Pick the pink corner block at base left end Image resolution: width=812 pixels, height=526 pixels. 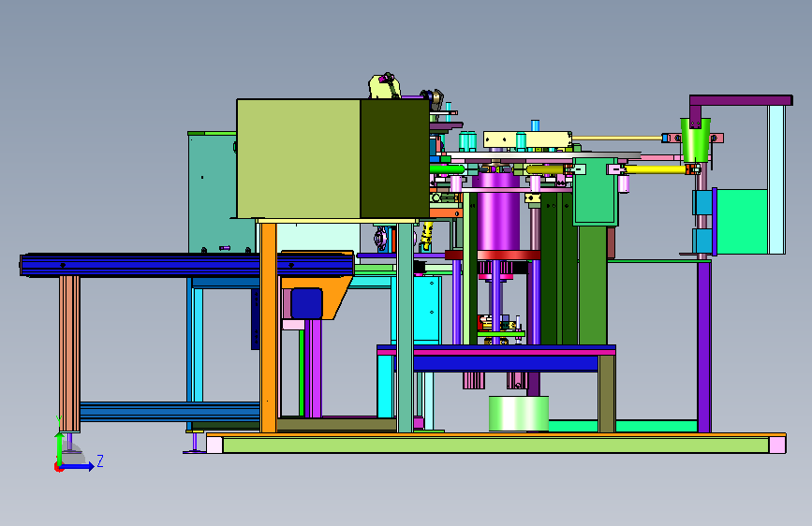214,445
